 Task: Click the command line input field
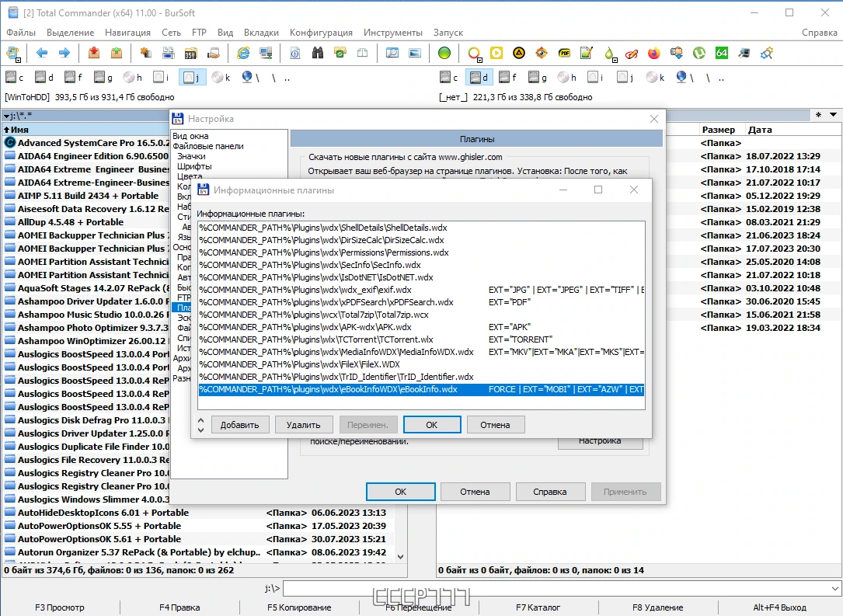(x=556, y=589)
